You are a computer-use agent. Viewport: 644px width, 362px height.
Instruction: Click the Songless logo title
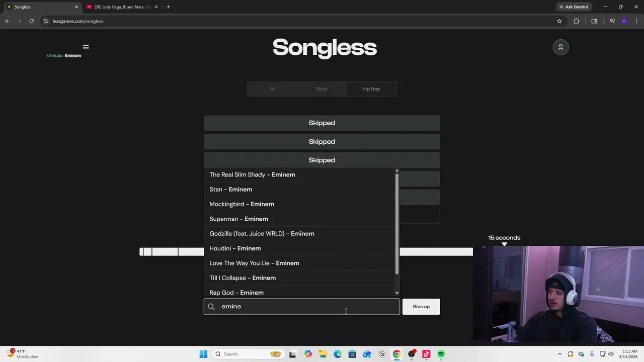coord(325,48)
